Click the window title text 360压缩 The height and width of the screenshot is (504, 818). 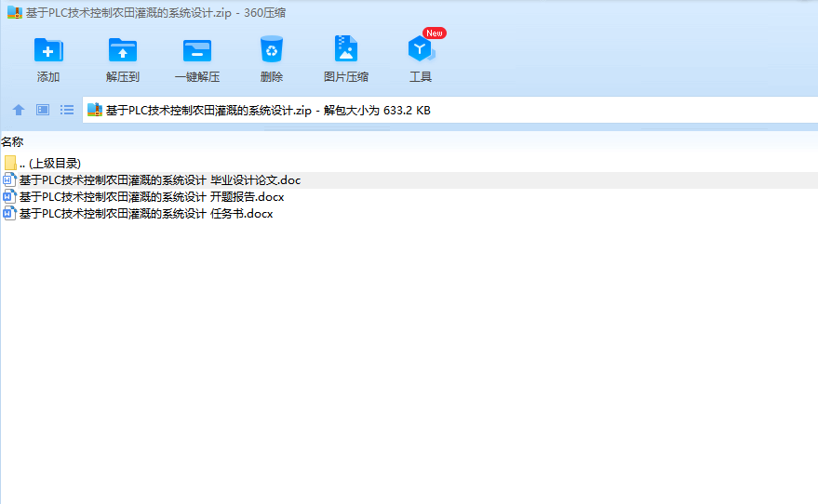click(x=264, y=12)
